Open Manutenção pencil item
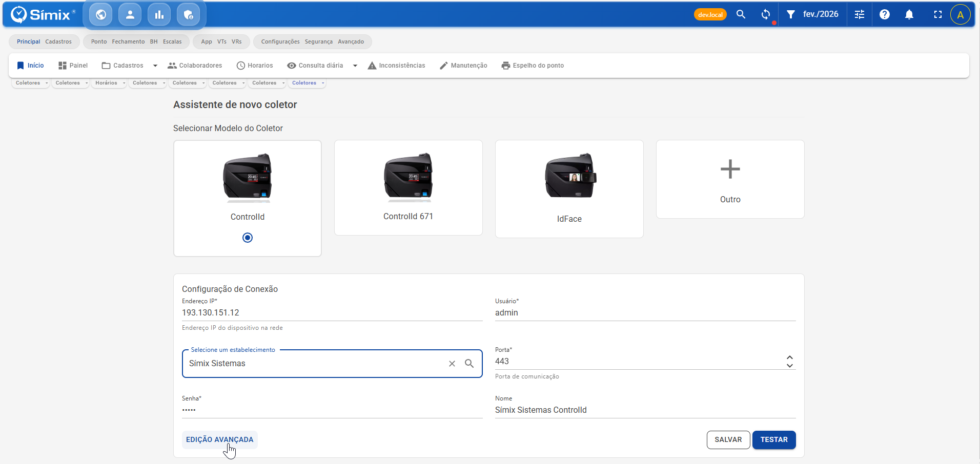This screenshot has height=464, width=980. pyautogui.click(x=463, y=66)
